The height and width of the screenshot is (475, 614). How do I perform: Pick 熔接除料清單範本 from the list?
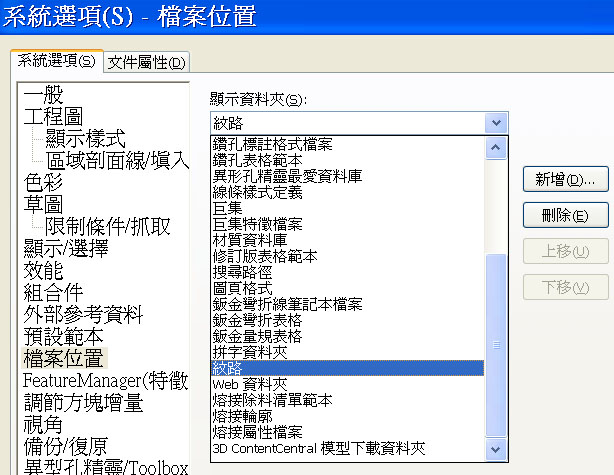347,400
